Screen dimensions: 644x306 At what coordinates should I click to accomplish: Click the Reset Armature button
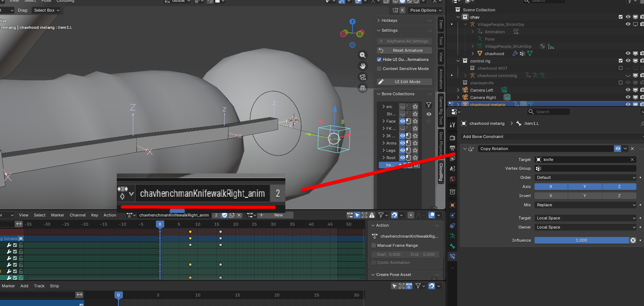405,50
